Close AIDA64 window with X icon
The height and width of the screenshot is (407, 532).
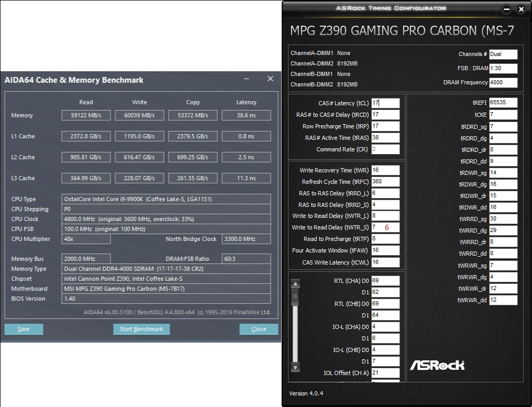coord(270,79)
